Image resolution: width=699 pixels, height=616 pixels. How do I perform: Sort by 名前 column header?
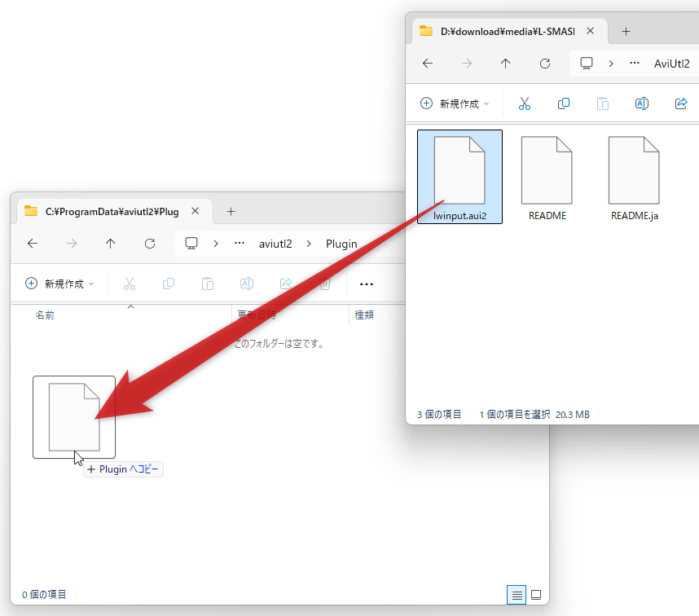coord(46,315)
